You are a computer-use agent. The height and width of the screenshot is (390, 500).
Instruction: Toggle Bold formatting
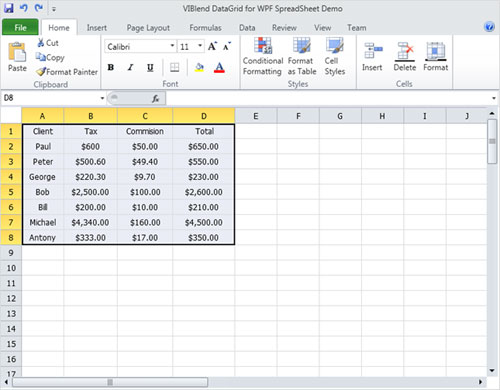(x=111, y=68)
